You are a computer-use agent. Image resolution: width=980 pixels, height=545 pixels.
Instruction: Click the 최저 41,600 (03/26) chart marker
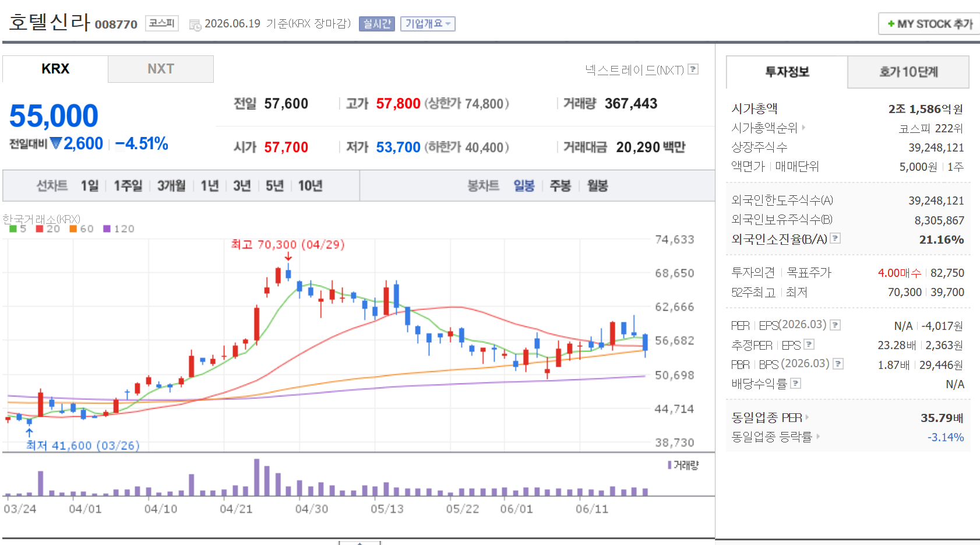tap(83, 445)
